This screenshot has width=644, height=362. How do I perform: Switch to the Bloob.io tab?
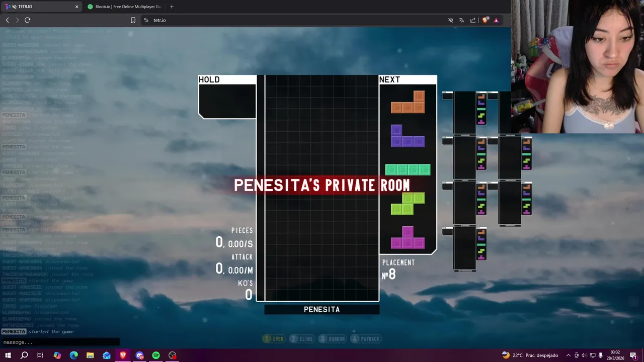[125, 7]
